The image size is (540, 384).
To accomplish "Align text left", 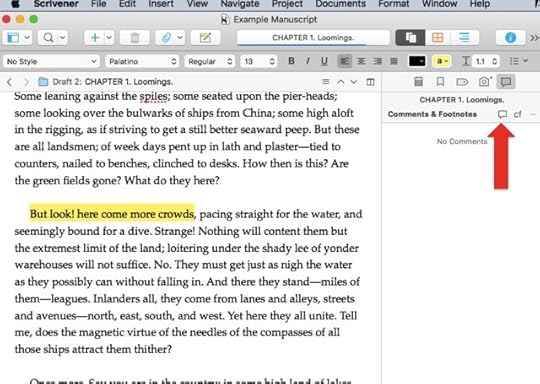I will point(344,61).
